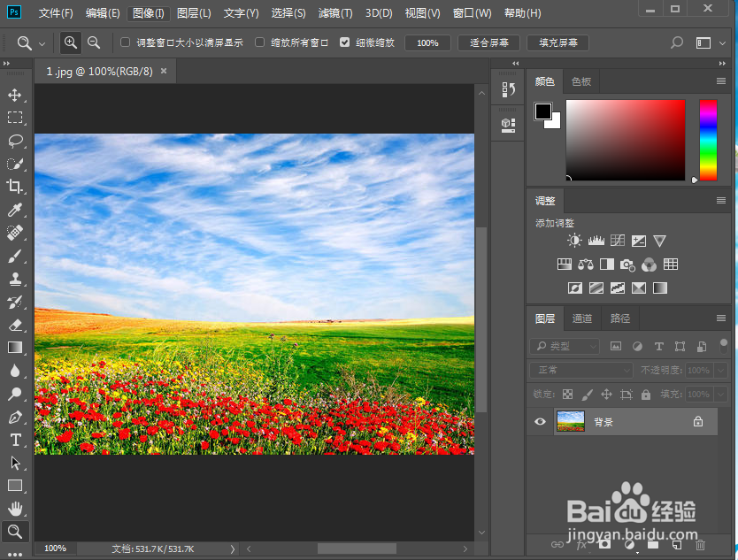Image resolution: width=738 pixels, height=560 pixels.
Task: Toggle filter for pixel layers
Action: tap(616, 347)
